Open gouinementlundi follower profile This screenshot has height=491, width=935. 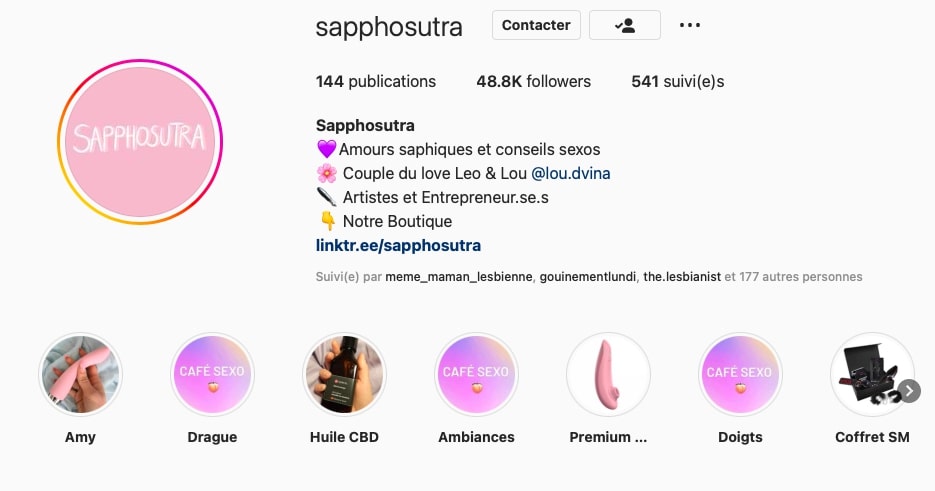click(587, 277)
